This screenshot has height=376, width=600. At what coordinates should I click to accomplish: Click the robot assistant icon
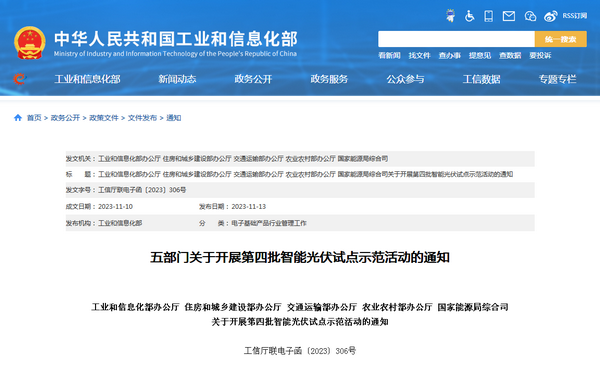tap(450, 16)
